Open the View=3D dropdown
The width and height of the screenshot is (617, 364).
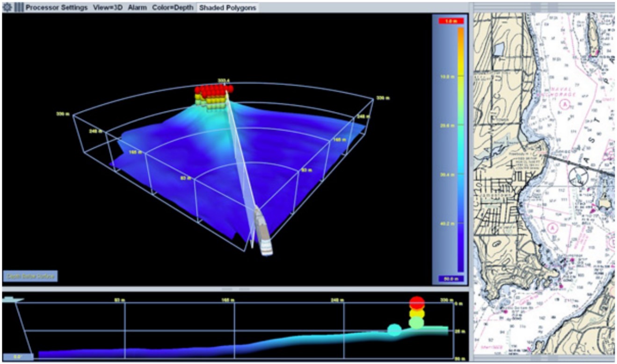pos(107,8)
